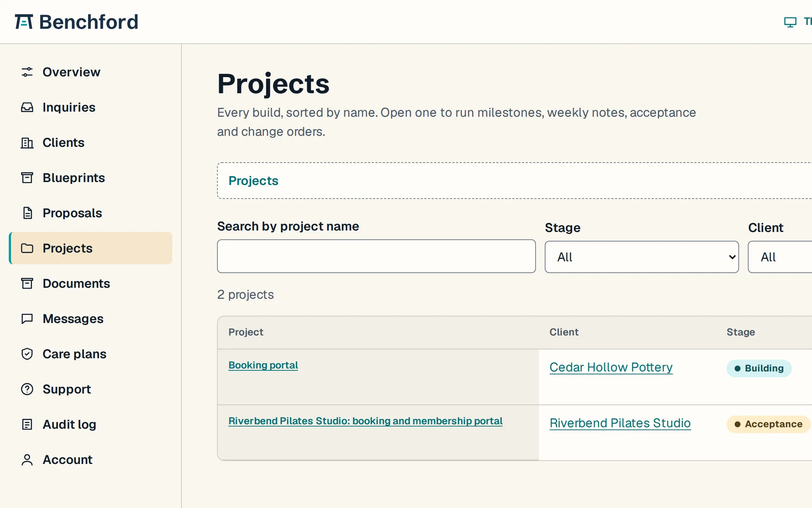Open Account settings from sidebar
812x508 pixels.
pyautogui.click(x=91, y=460)
